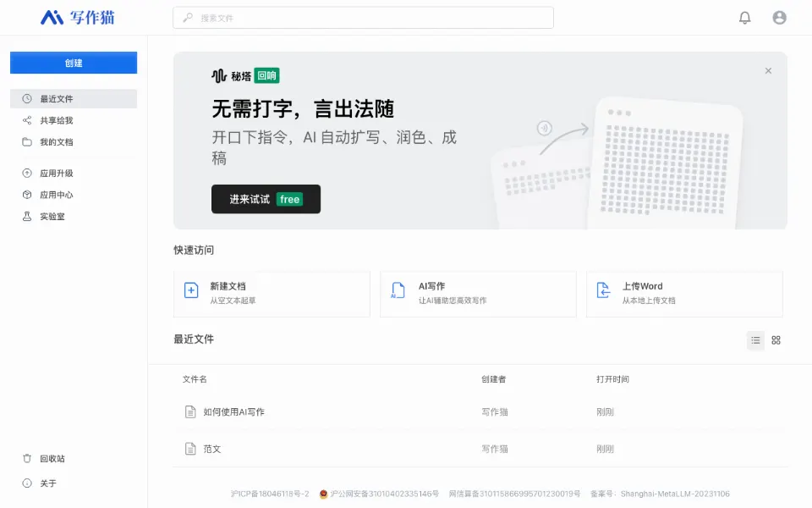Click the 文件名 column header
The height and width of the screenshot is (508, 812).
click(195, 379)
